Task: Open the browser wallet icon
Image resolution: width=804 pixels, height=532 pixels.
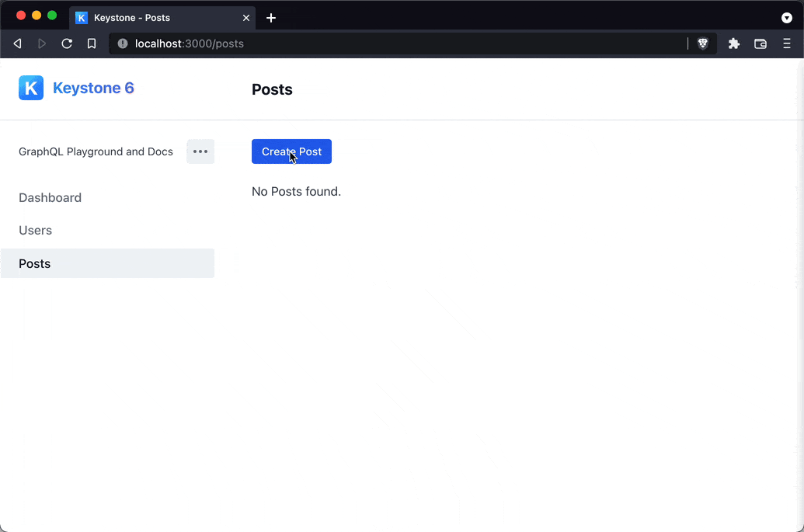Action: (760, 43)
